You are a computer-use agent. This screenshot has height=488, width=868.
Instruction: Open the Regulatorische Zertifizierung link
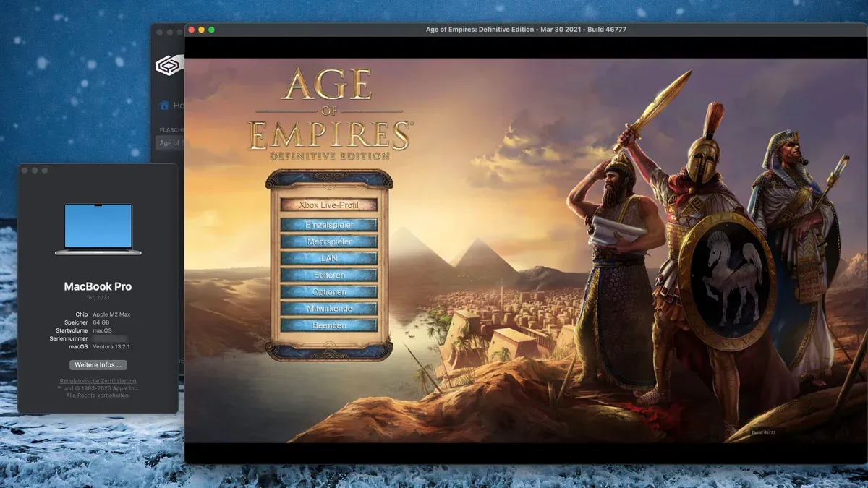pyautogui.click(x=98, y=381)
